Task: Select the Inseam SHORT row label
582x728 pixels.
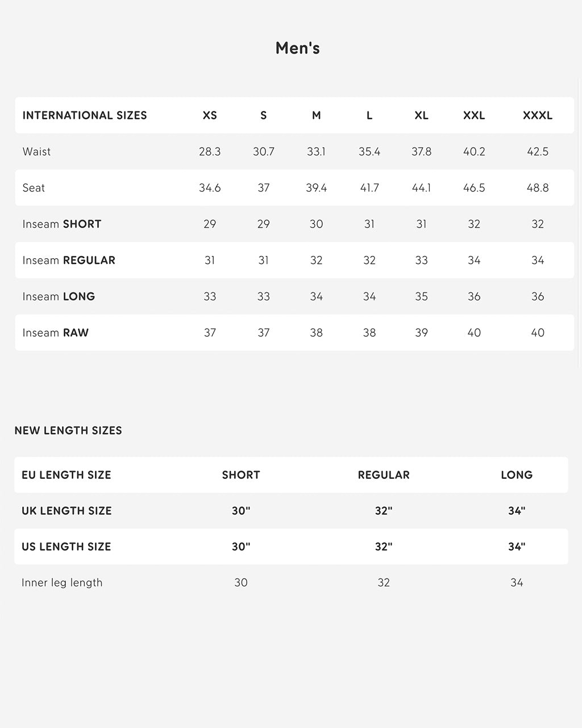Action: [62, 224]
